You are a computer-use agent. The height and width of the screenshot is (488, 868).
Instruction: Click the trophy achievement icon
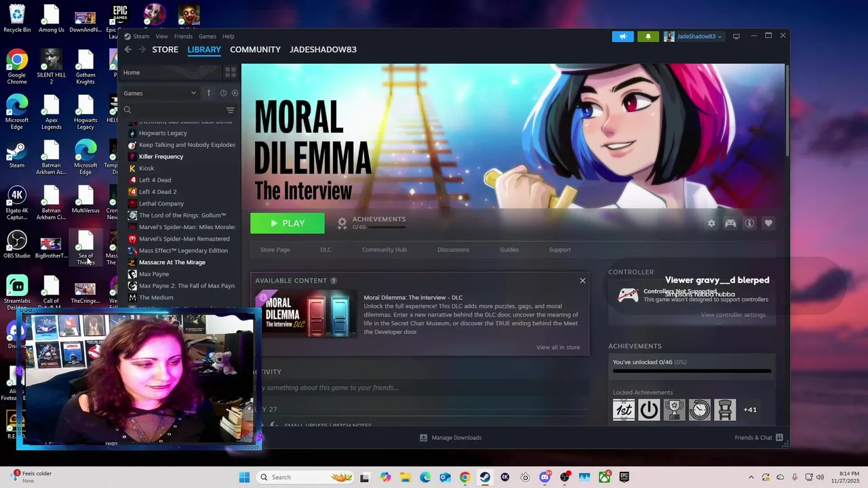[x=674, y=409]
